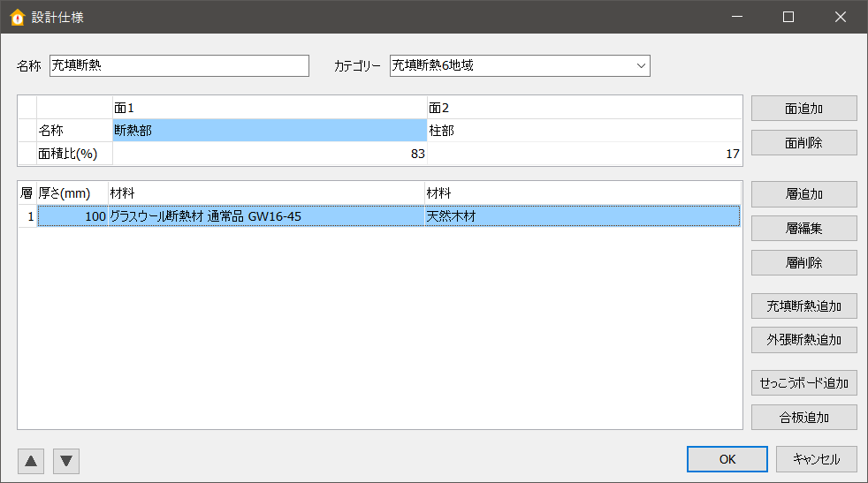Click the move-up triangle button
This screenshot has height=483, width=868.
[31, 461]
